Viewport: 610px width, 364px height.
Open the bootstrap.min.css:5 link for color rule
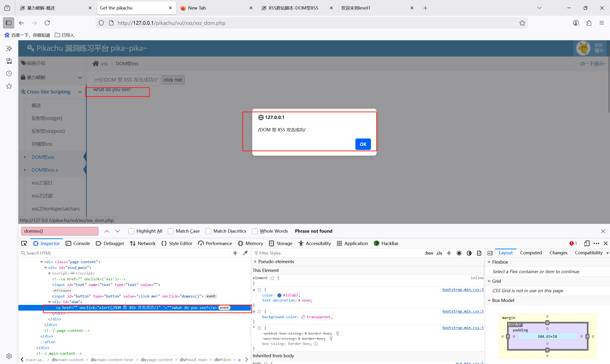pyautogui.click(x=463, y=289)
